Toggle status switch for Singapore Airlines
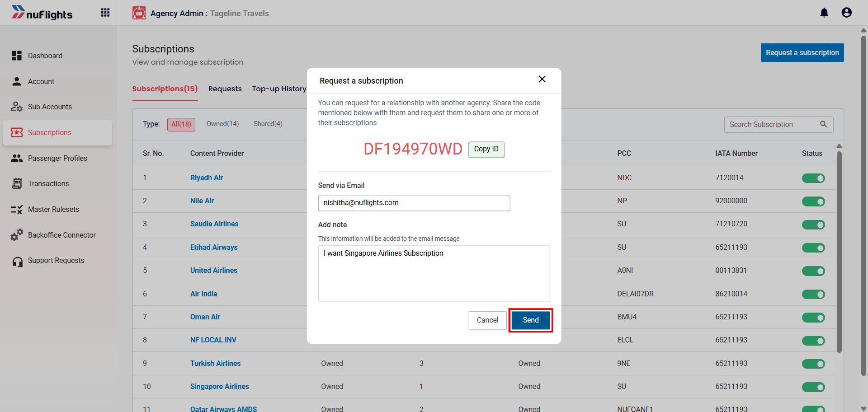Image resolution: width=868 pixels, height=412 pixels. (x=813, y=387)
